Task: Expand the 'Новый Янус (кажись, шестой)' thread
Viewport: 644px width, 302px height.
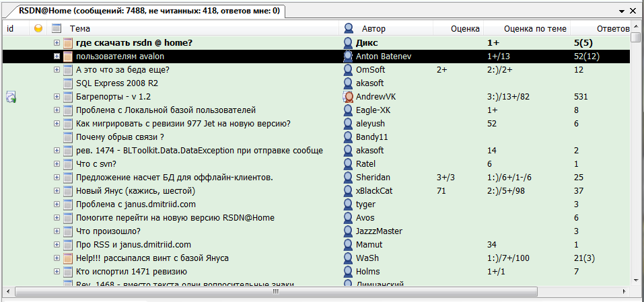Action: point(57,191)
